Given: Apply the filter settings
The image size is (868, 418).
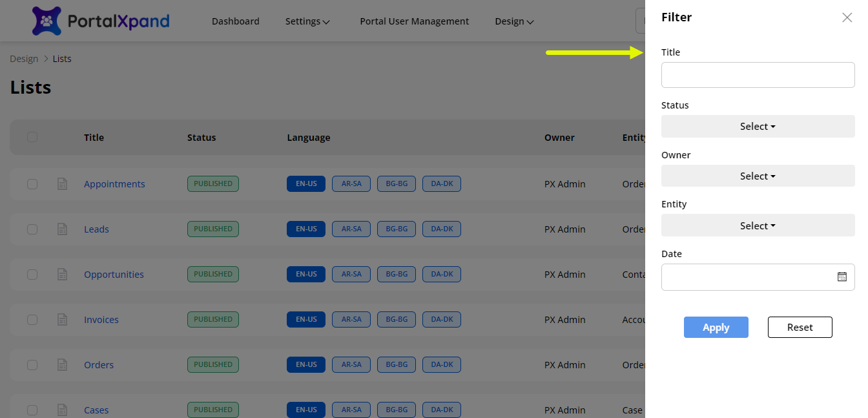Looking at the screenshot, I should pyautogui.click(x=716, y=328).
